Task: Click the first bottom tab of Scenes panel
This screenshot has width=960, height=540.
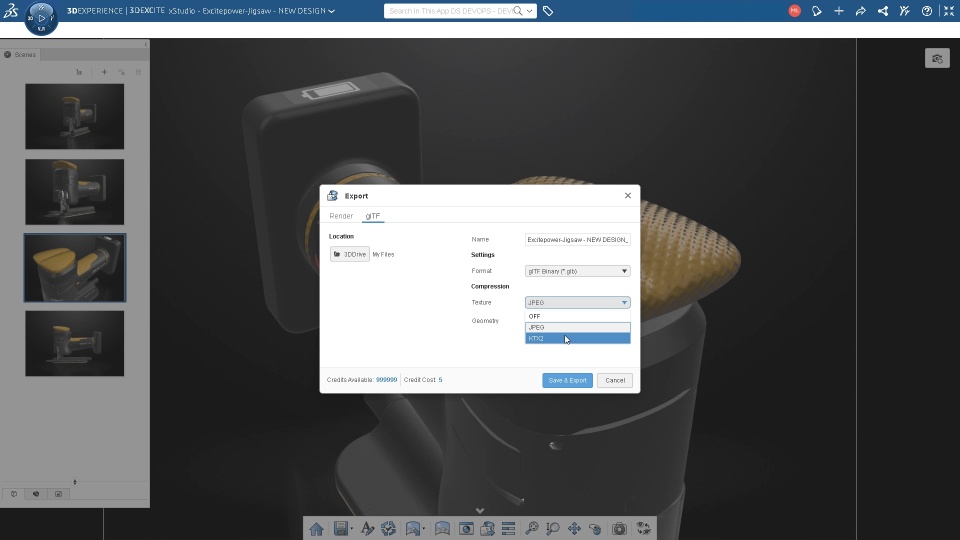Action: click(14, 494)
